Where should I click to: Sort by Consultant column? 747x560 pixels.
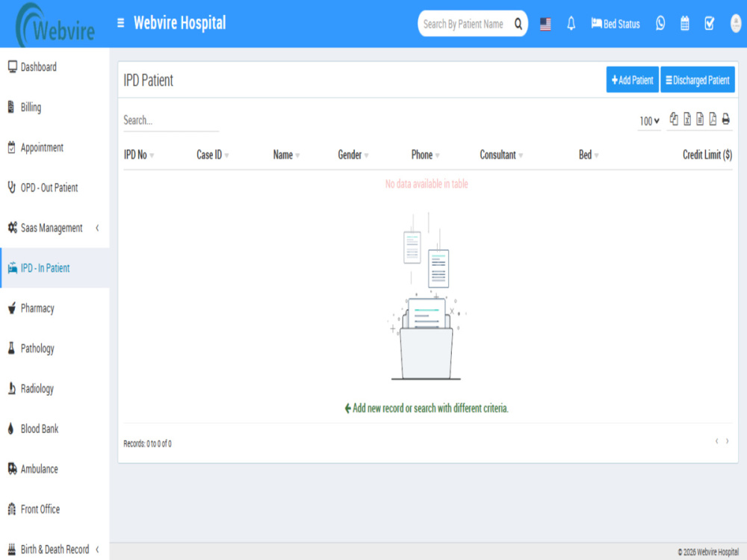tap(501, 155)
